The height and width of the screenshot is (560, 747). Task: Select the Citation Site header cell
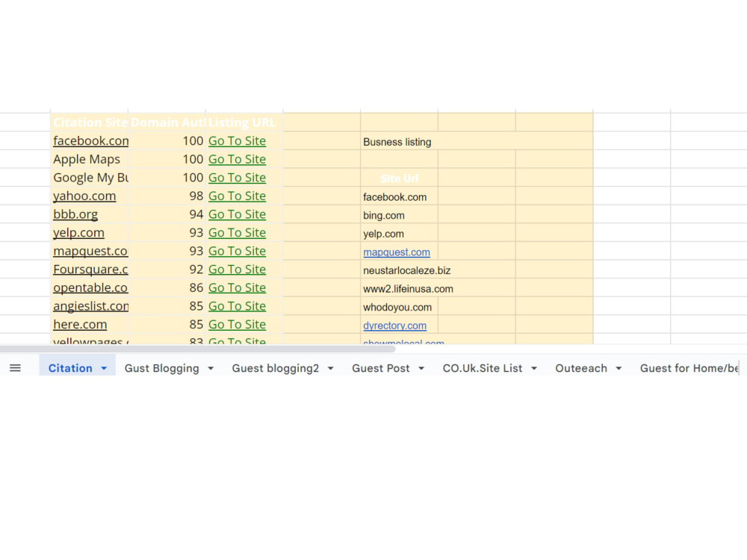click(89, 122)
